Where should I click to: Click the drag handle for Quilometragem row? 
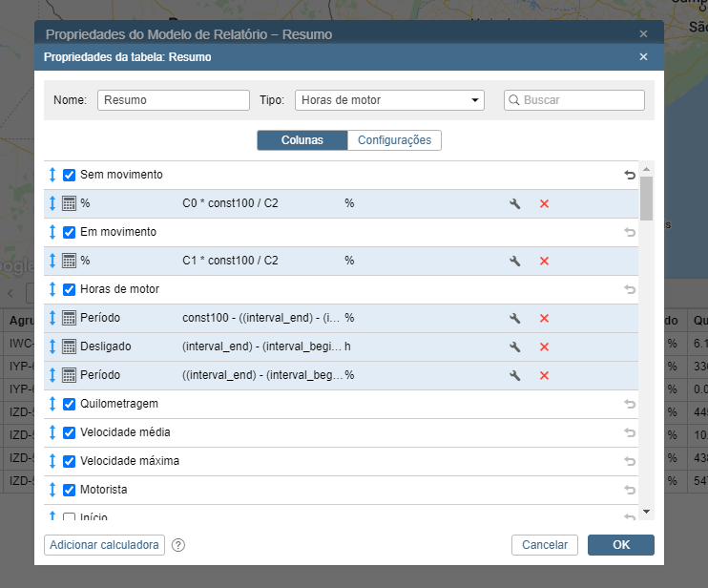tap(52, 404)
